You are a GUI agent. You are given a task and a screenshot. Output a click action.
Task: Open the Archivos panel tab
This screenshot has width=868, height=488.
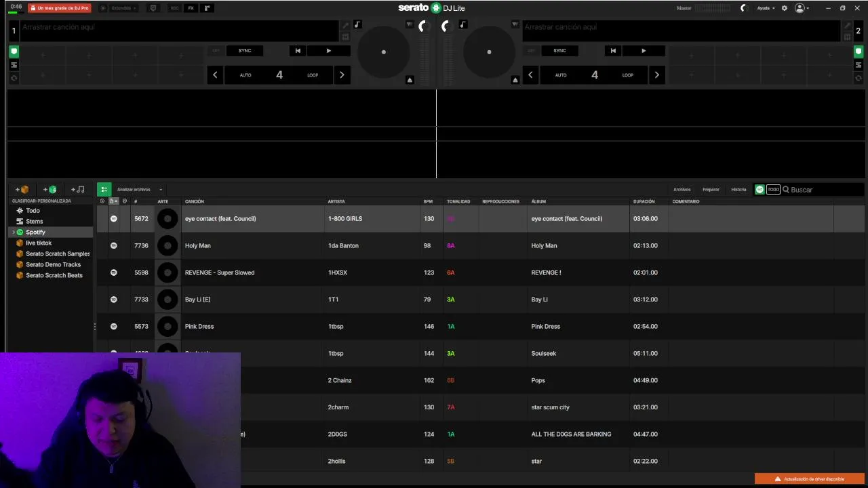click(682, 190)
